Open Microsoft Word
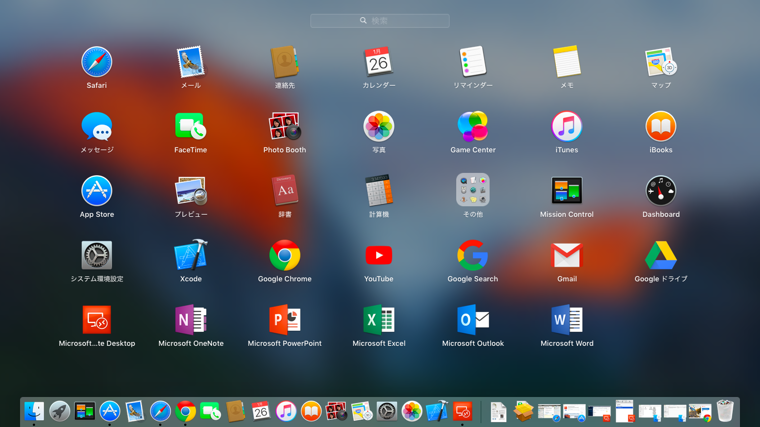 [567, 320]
